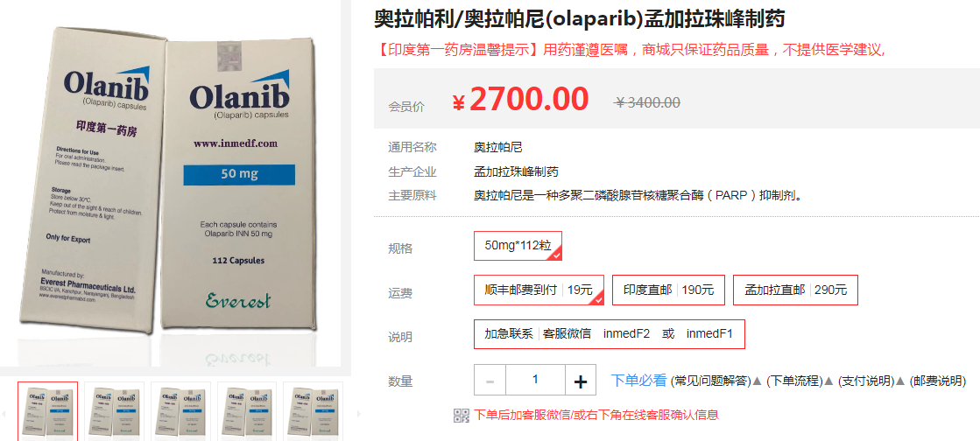This screenshot has width=980, height=441.
Task: Expand 支付说明 section
Action: pyautogui.click(x=866, y=381)
